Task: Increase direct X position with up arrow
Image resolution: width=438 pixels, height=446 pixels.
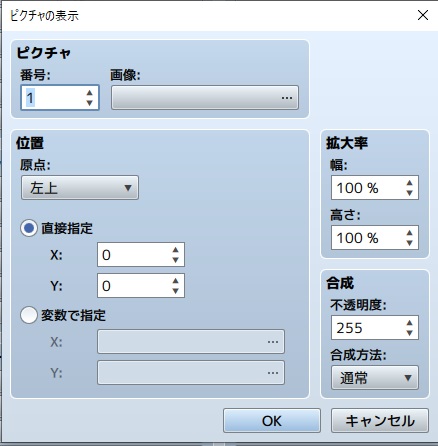Action: pyautogui.click(x=176, y=250)
